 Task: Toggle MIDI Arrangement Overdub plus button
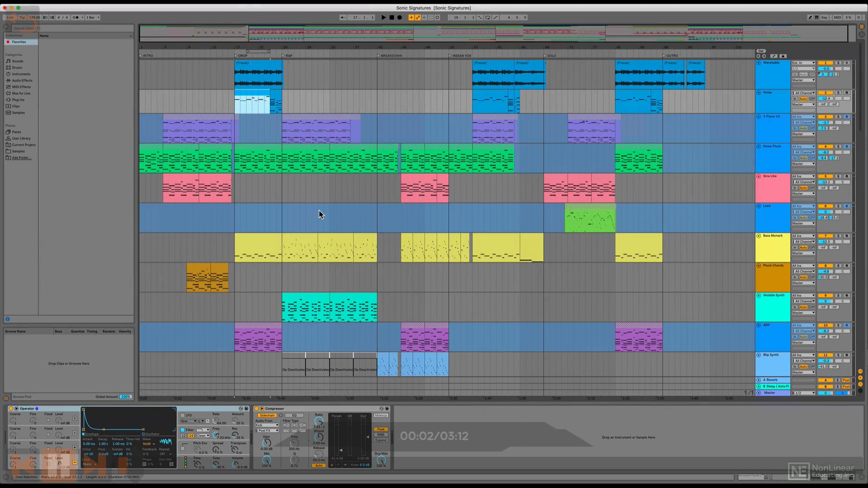tap(411, 18)
